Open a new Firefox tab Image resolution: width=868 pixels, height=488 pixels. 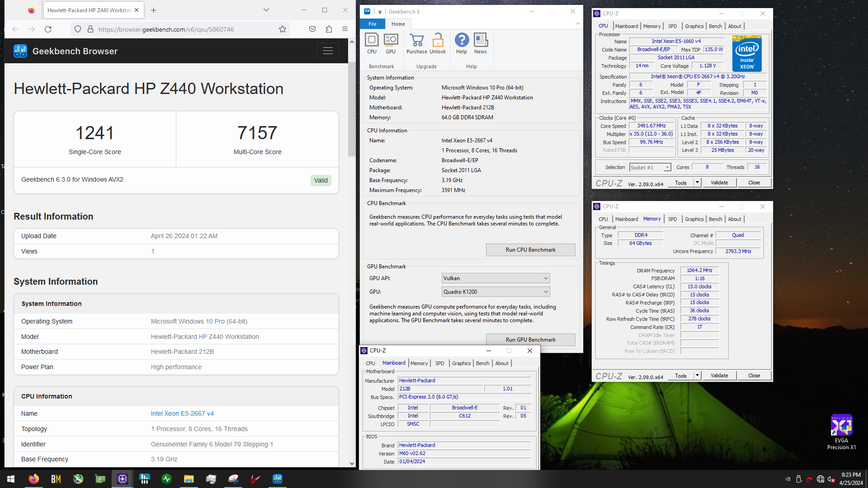pyautogui.click(x=154, y=10)
